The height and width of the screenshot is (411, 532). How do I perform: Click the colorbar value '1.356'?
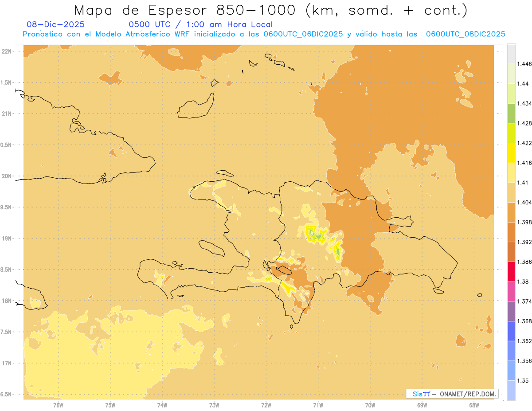coord(524,361)
